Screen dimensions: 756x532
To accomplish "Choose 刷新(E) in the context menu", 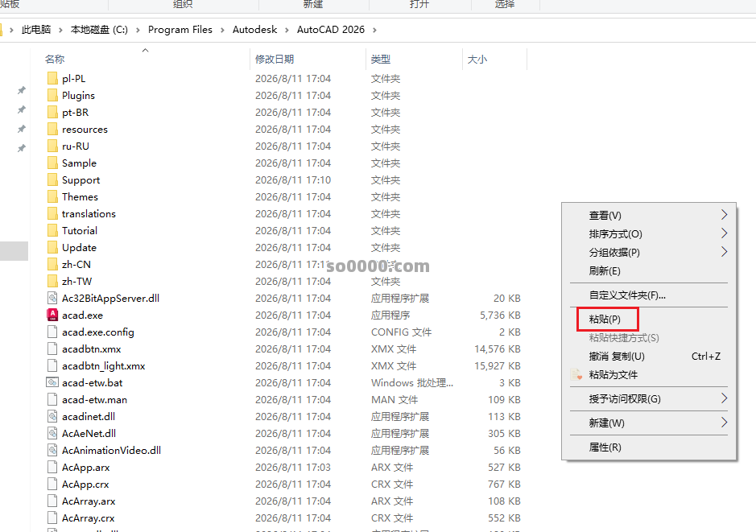I will point(605,270).
